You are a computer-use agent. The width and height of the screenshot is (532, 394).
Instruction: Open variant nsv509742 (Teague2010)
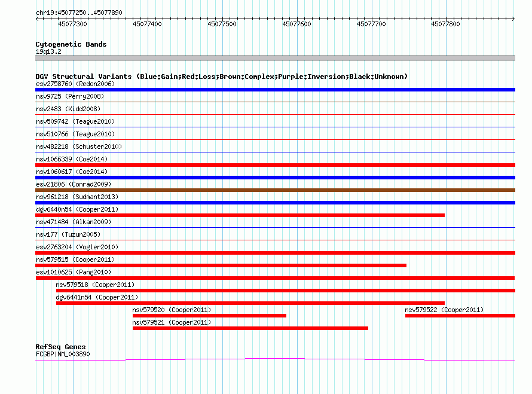coord(75,121)
